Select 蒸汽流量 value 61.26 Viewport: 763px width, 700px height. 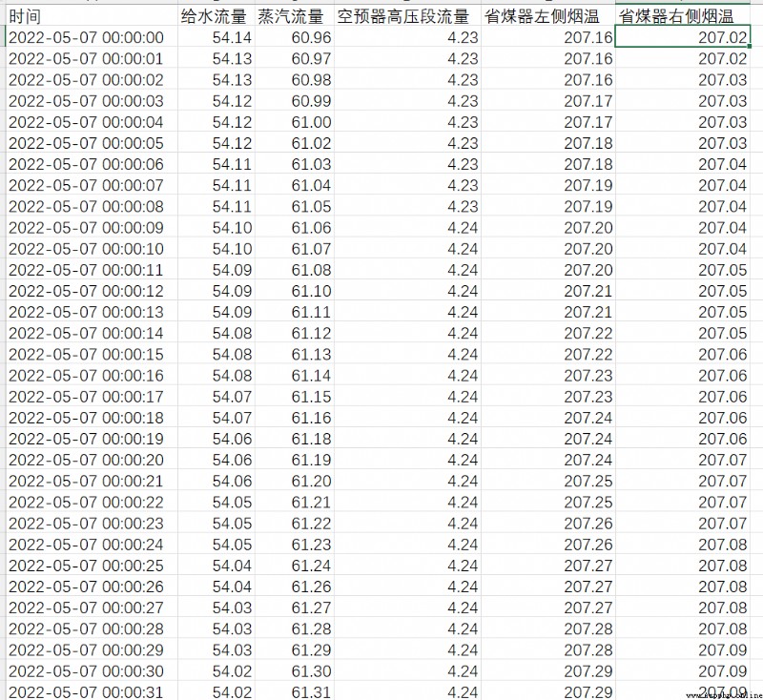[295, 587]
